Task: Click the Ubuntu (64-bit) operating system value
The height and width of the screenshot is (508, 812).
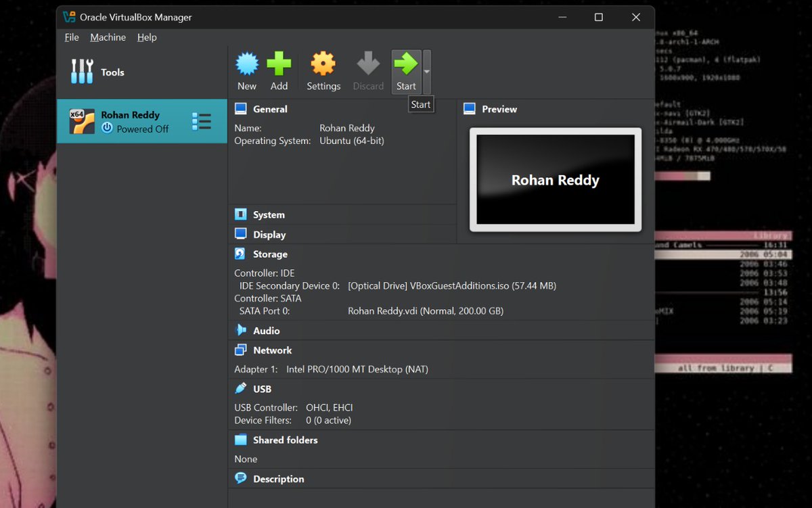Action: 352,141
